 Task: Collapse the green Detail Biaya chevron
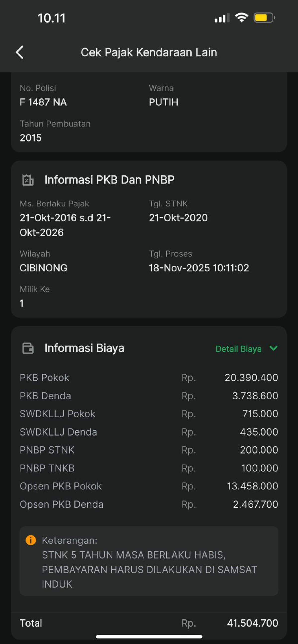(x=273, y=348)
